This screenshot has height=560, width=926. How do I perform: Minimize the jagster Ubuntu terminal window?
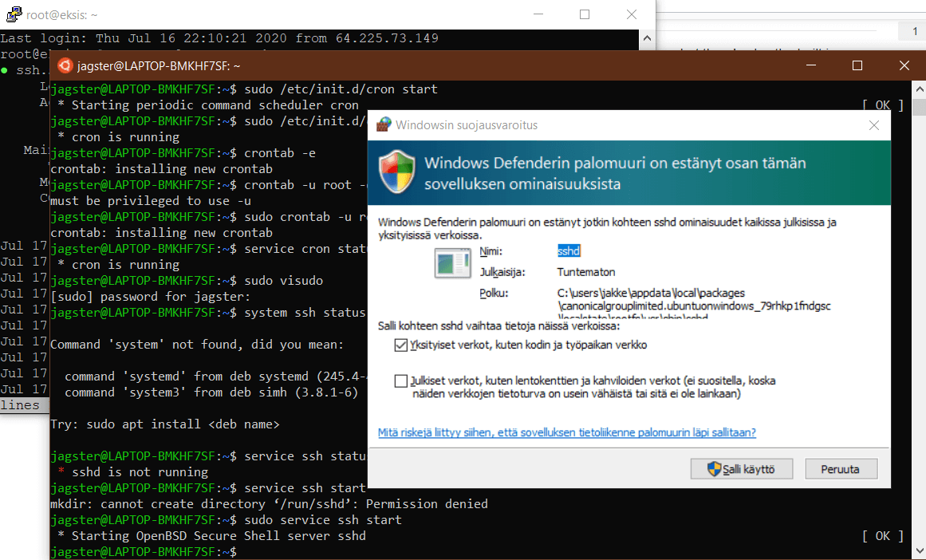click(x=810, y=65)
